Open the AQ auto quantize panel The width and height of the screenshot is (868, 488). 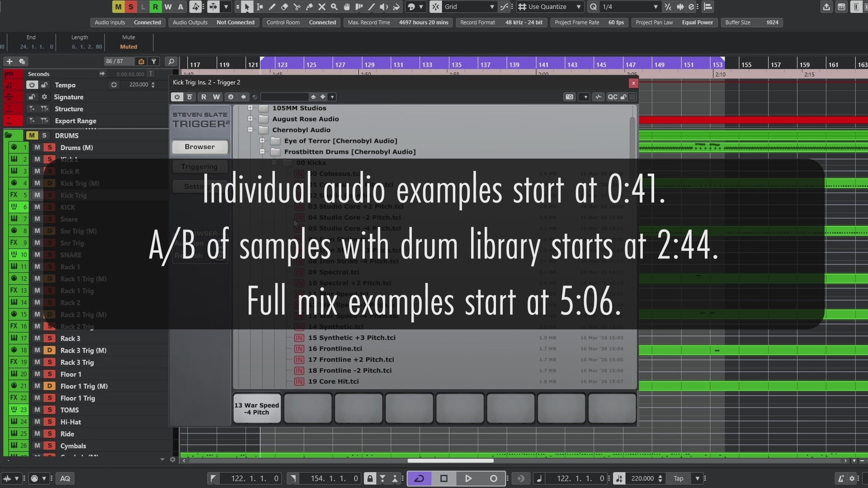point(65,479)
